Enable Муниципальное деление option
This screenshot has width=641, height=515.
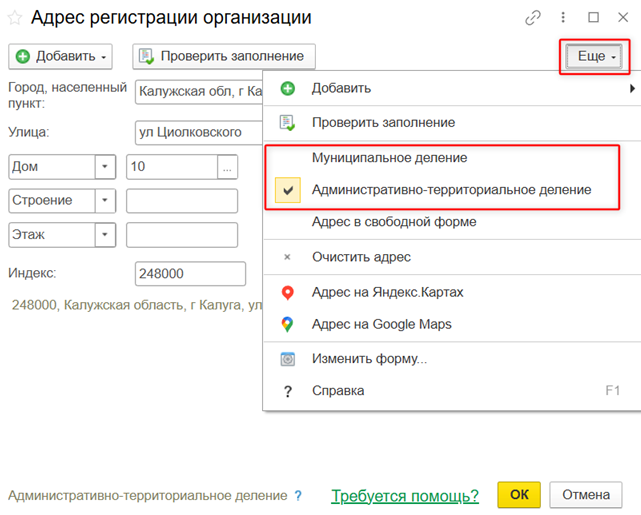click(389, 158)
